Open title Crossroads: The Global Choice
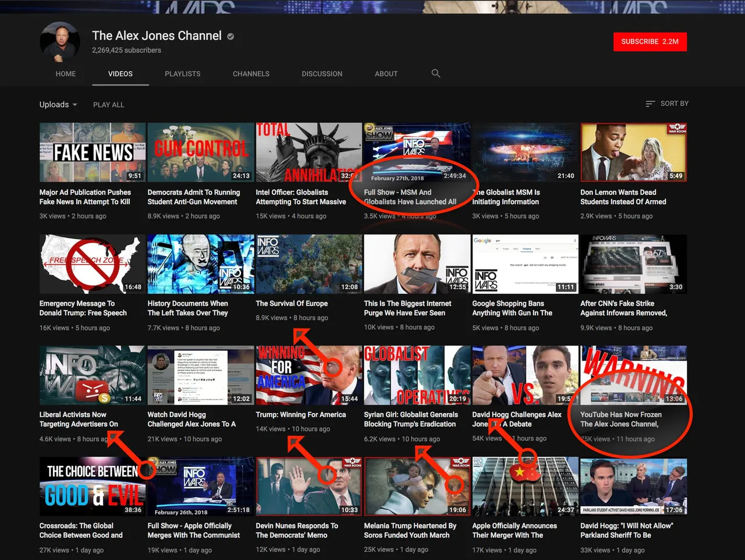Screen dimensions: 745x560 tap(81, 530)
